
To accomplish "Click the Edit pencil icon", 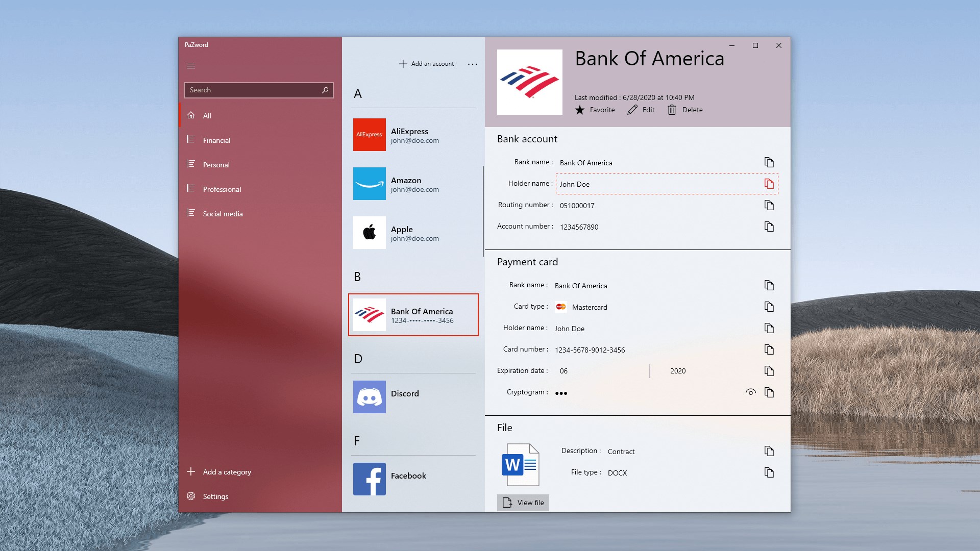I will click(x=632, y=110).
